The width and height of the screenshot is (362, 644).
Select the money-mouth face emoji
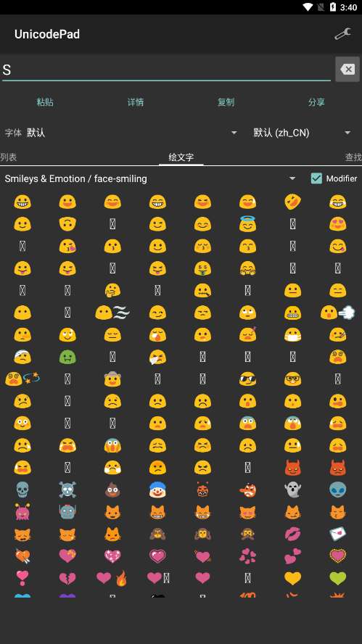(202, 268)
